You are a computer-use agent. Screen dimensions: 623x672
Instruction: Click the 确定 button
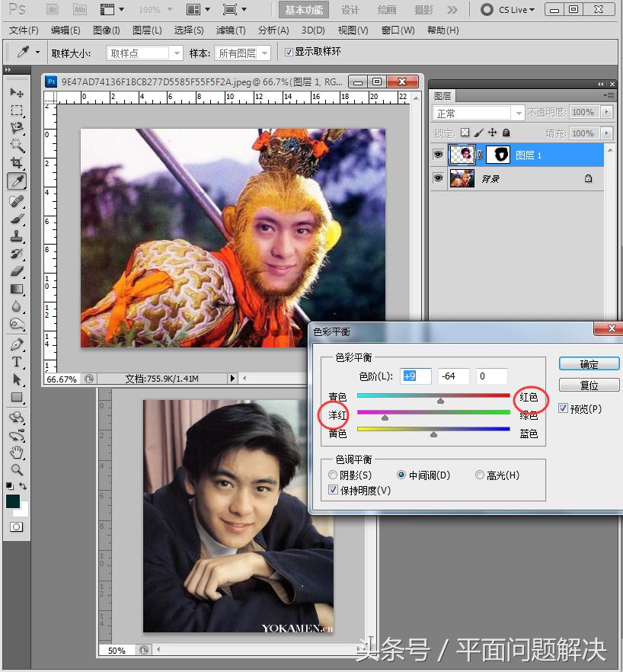point(589,364)
